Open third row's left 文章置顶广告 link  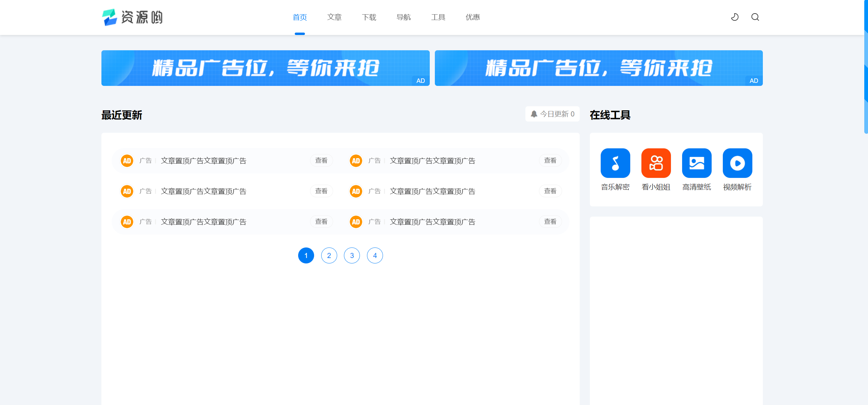204,222
